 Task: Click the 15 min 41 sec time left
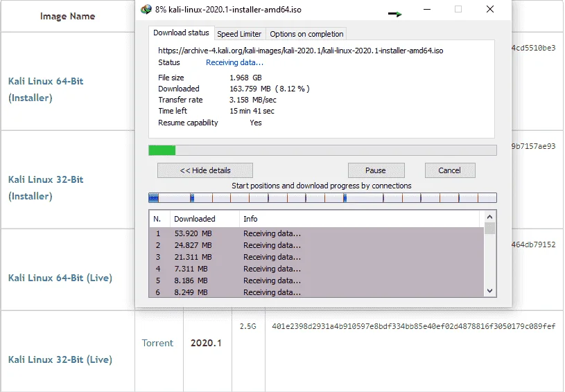[252, 111]
